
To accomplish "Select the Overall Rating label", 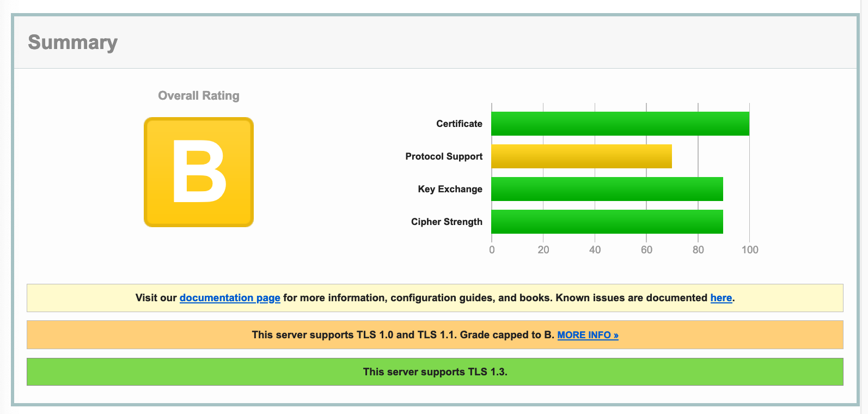I will (x=199, y=96).
